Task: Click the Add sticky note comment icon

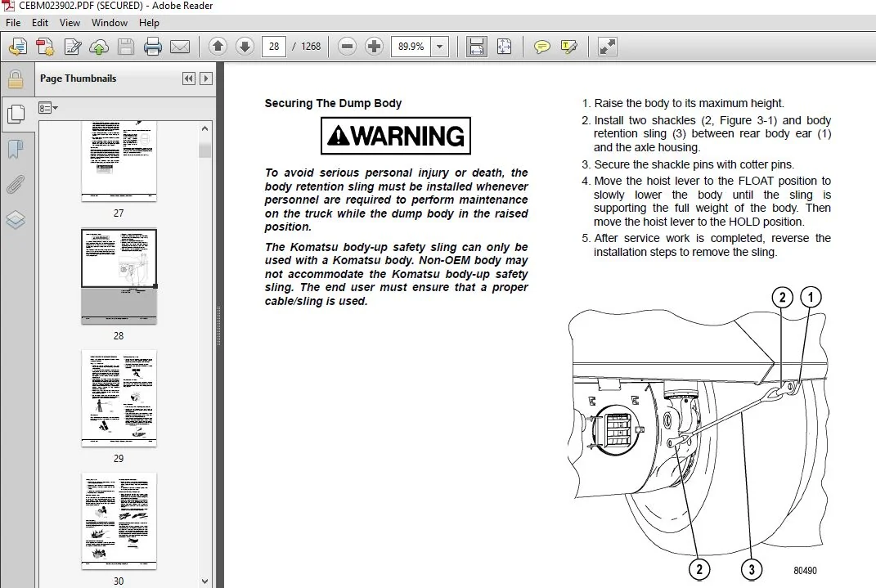Action: coord(542,47)
